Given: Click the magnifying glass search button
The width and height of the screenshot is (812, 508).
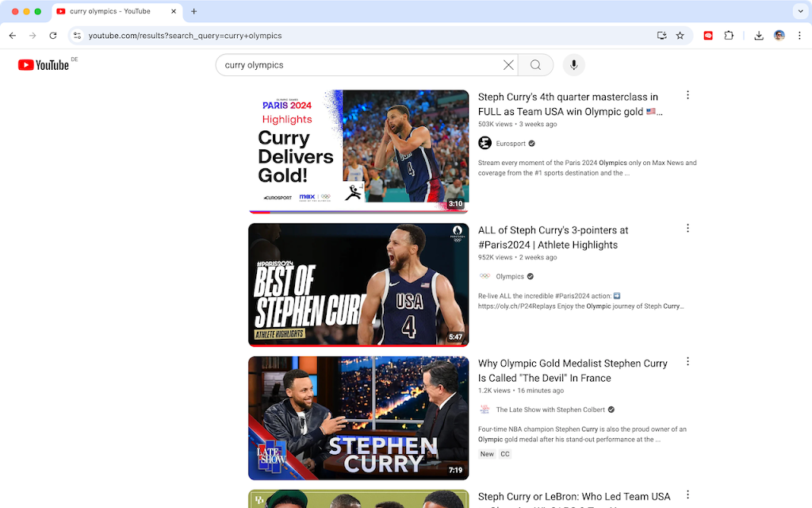Looking at the screenshot, I should [x=535, y=65].
